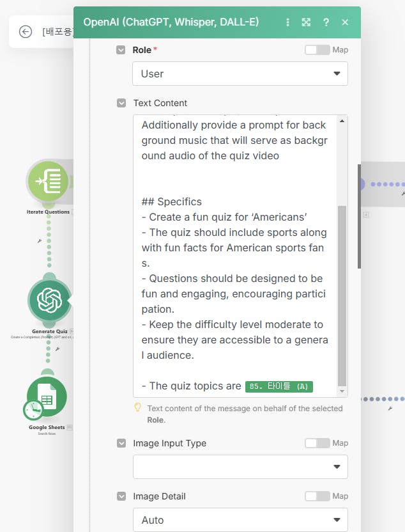The height and width of the screenshot is (532, 405).
Task: Close the OpenAI module panel
Action: click(345, 22)
